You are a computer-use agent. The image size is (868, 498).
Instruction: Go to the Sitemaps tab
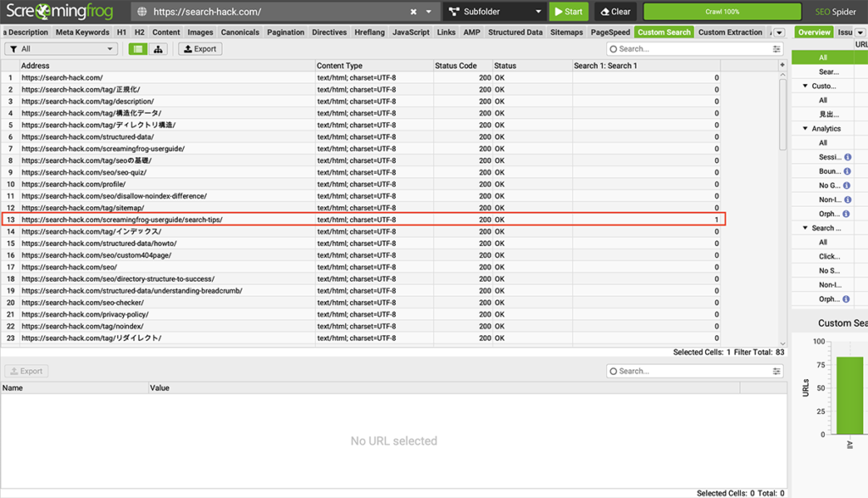click(x=566, y=32)
